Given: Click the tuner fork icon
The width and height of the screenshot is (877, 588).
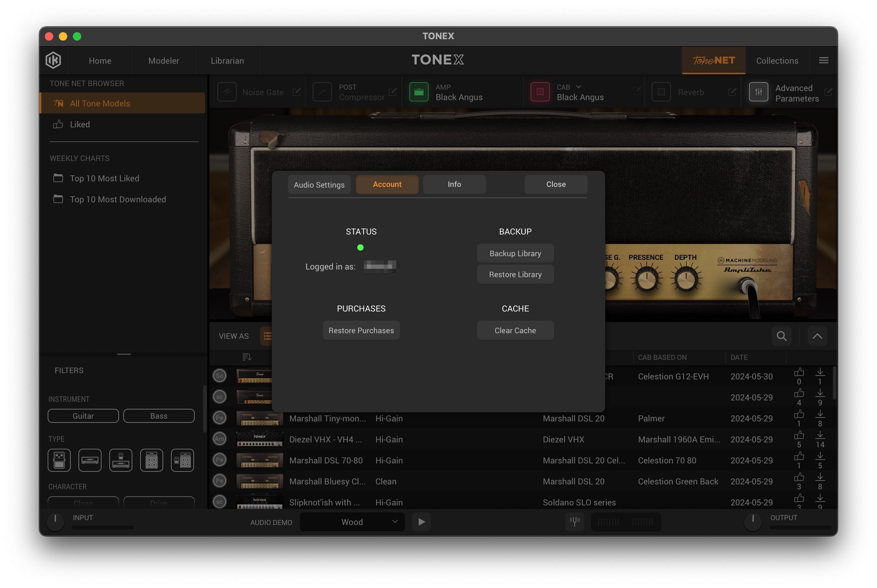Looking at the screenshot, I should (x=574, y=521).
